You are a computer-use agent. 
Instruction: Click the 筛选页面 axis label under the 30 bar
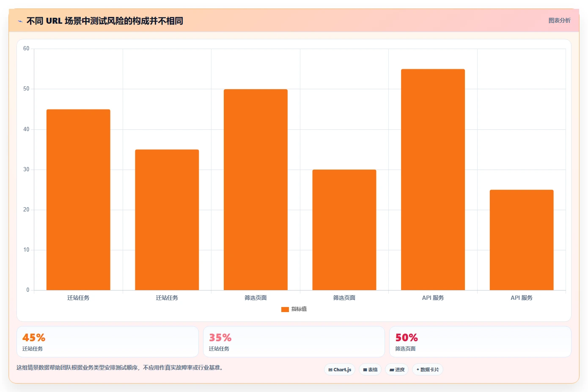coord(344,298)
